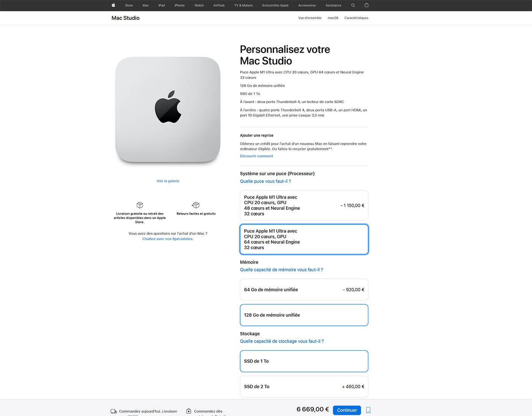This screenshot has height=416, width=532.
Task: Click the - 1 150,00 € price difference
Action: tap(352, 205)
